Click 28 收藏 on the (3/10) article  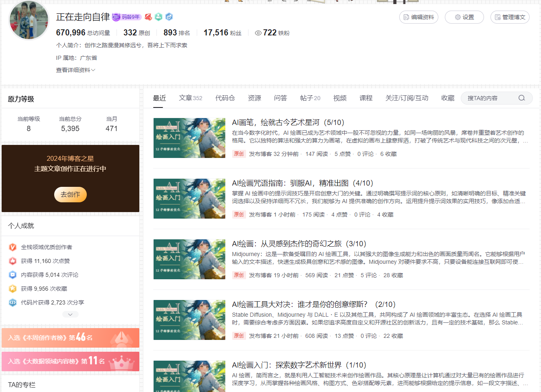pyautogui.click(x=393, y=275)
